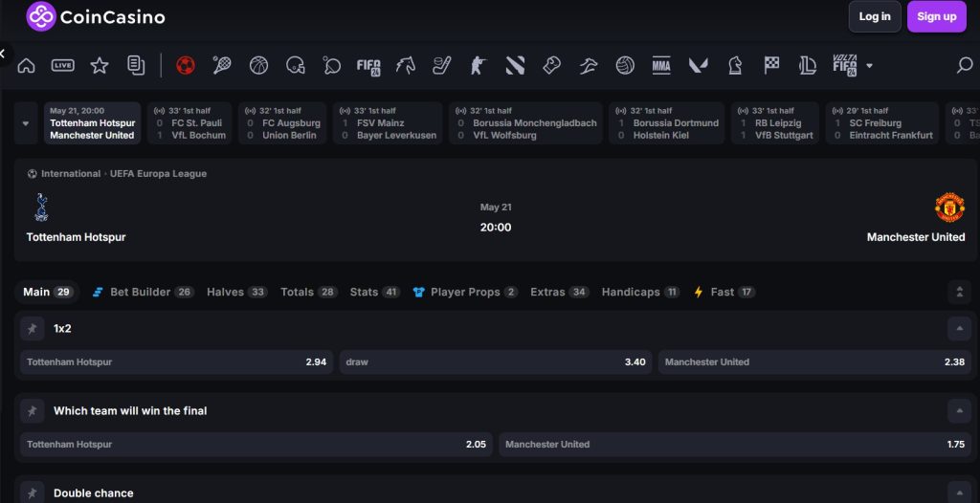Open Favorites star icon
Screen dimensions: 980x503
coord(100,65)
